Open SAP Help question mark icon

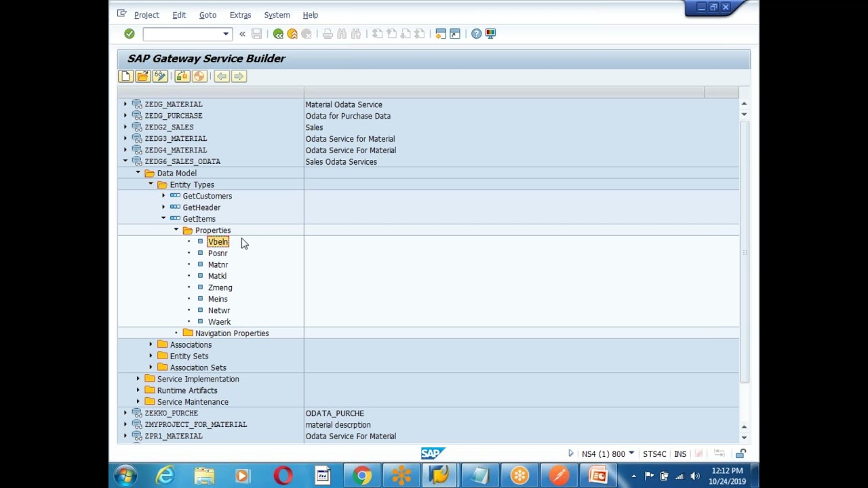[x=476, y=34]
